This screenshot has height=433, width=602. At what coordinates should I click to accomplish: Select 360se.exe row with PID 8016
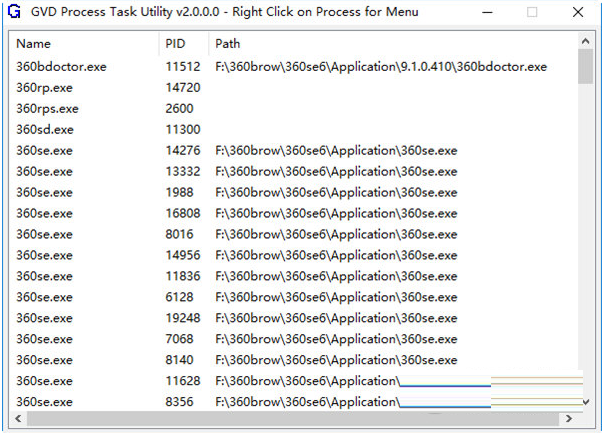coord(293,234)
